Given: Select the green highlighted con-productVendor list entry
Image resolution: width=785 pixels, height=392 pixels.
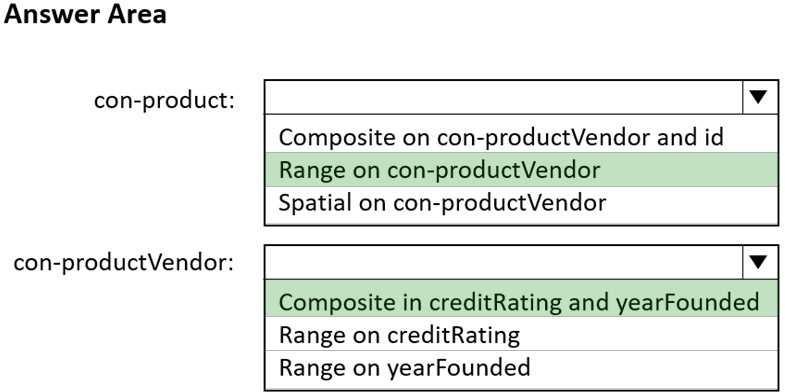Looking at the screenshot, I should click(521, 302).
